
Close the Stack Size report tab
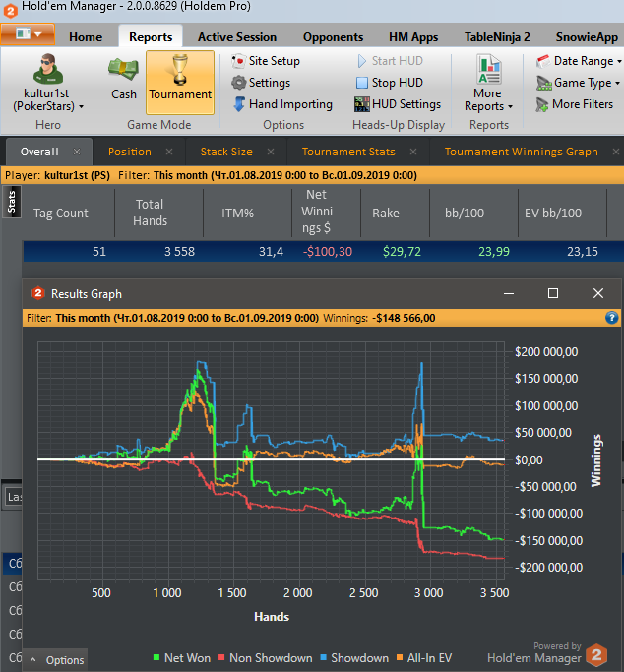[x=271, y=152]
